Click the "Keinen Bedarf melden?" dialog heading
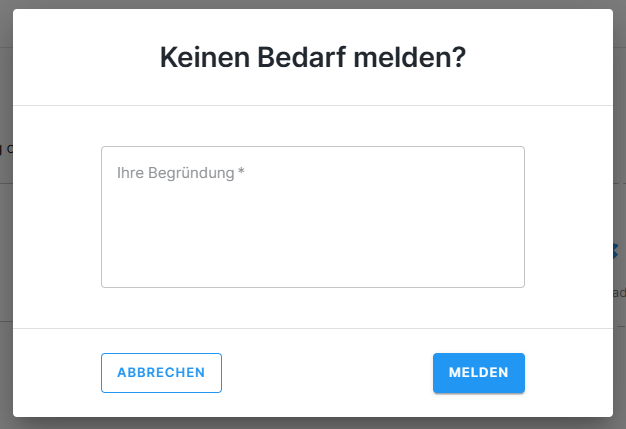626x429 pixels. [313, 58]
